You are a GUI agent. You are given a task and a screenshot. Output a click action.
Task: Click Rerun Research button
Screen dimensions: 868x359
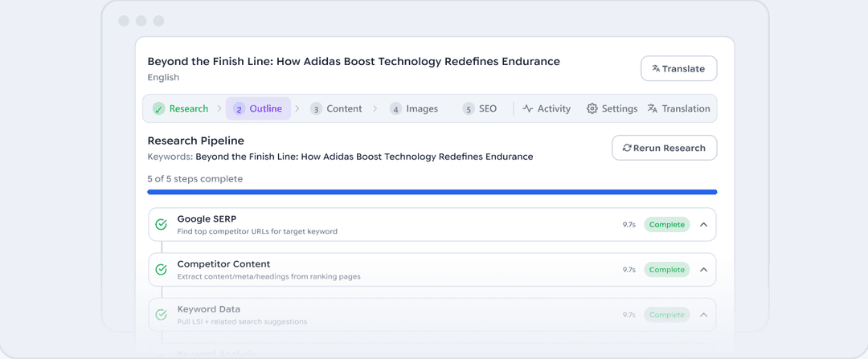pos(665,148)
